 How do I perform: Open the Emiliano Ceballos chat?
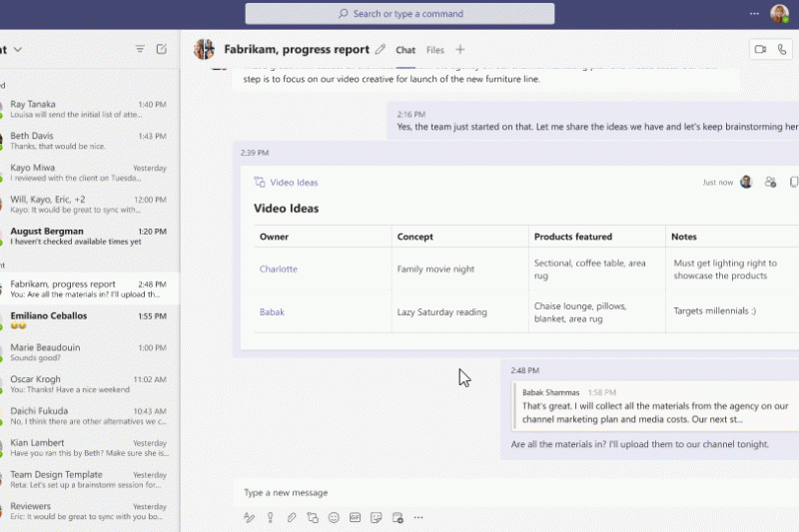coord(90,320)
